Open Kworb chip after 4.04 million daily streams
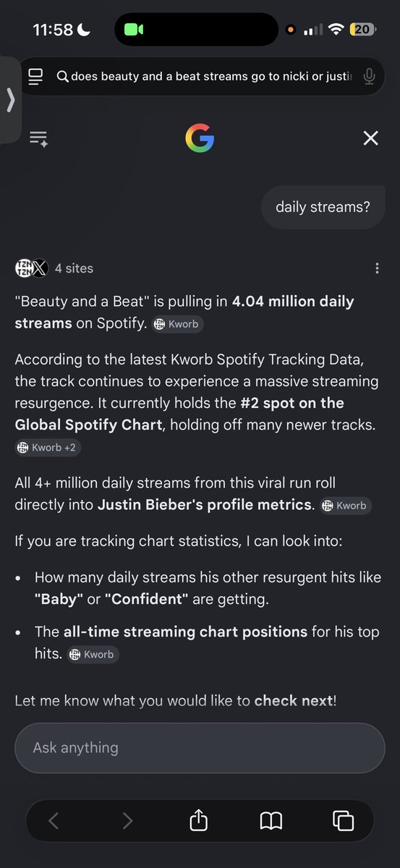Viewport: 400px width, 868px height. pyautogui.click(x=177, y=324)
